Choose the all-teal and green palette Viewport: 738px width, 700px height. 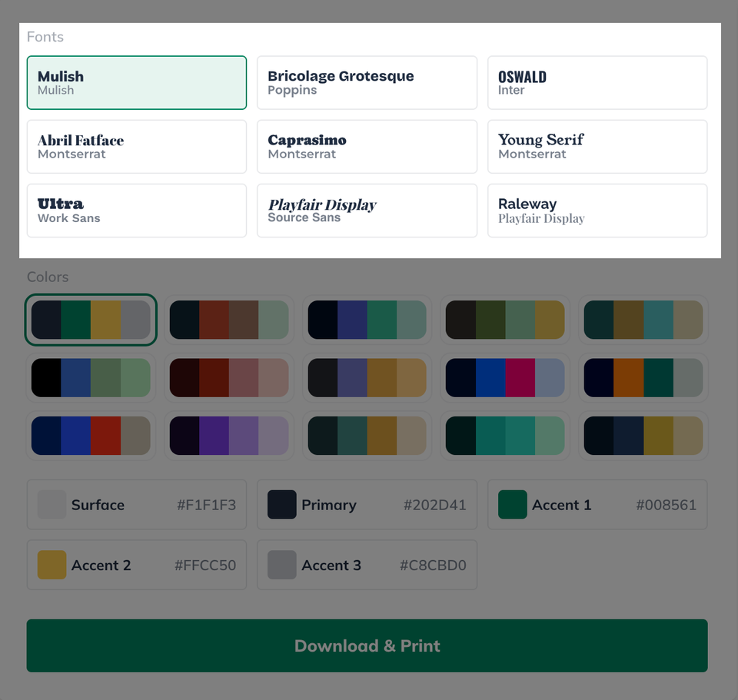(x=505, y=436)
